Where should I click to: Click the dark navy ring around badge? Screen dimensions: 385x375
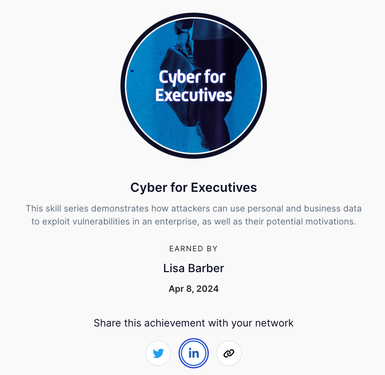click(x=123, y=86)
